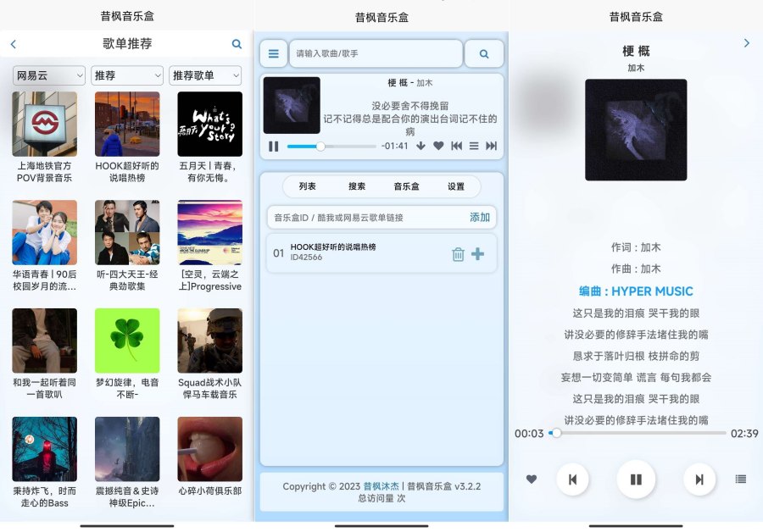Switch to the 搜索 tab

click(356, 187)
